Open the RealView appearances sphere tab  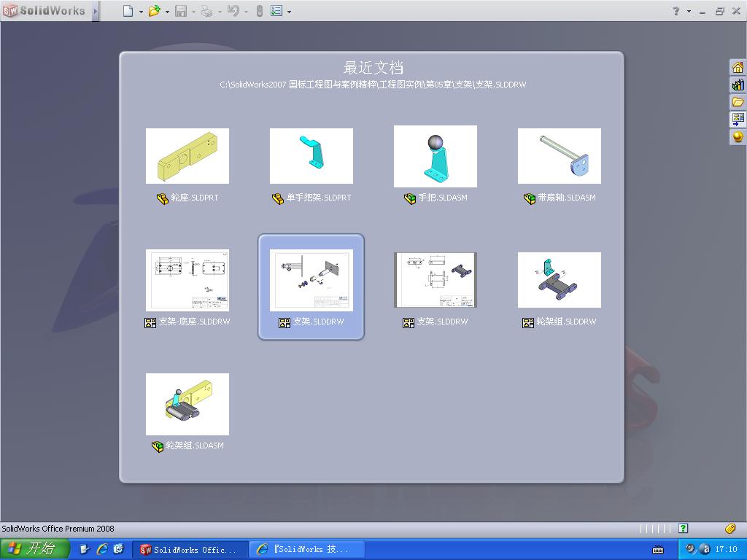[x=738, y=136]
